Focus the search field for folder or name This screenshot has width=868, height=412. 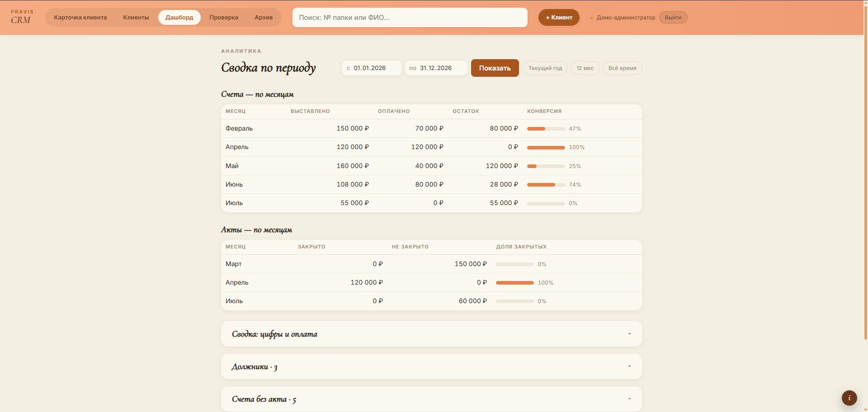tap(410, 17)
